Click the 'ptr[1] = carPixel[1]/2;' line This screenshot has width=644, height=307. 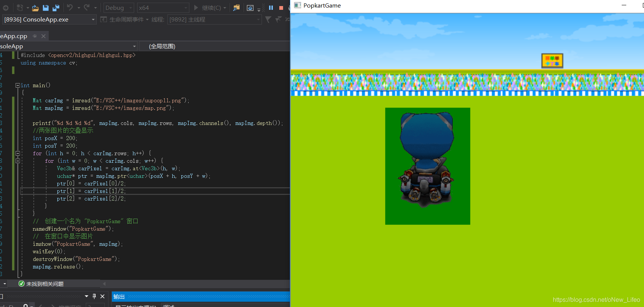(91, 191)
